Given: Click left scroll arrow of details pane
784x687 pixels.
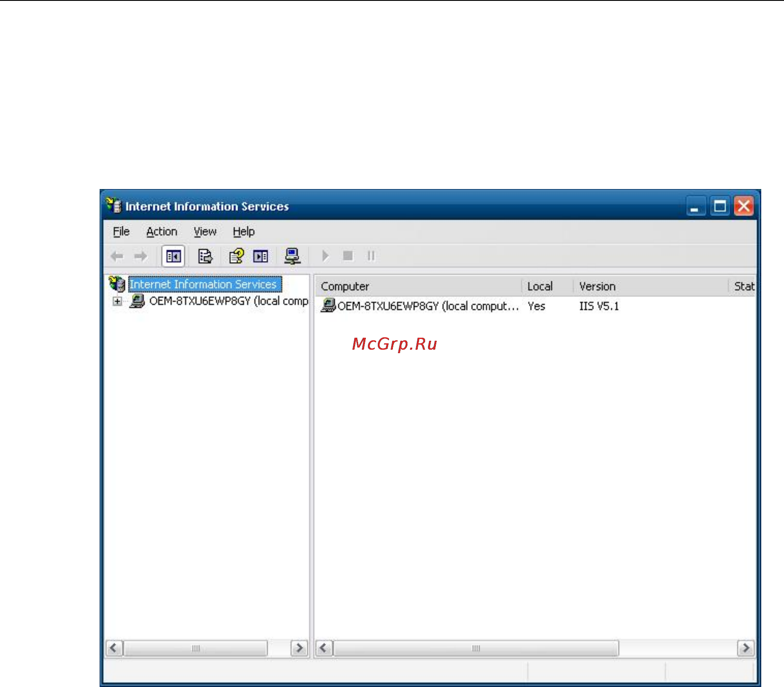Looking at the screenshot, I should [324, 648].
